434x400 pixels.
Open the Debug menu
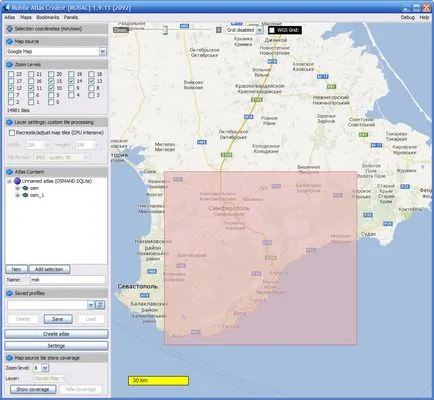(407, 17)
